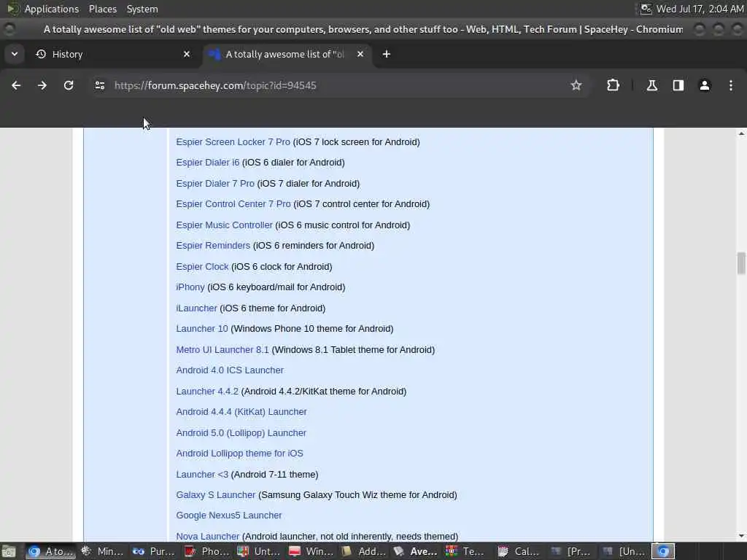This screenshot has width=747, height=560.
Task: Switch to 'Unt...' taskbar window
Action: coord(259,551)
